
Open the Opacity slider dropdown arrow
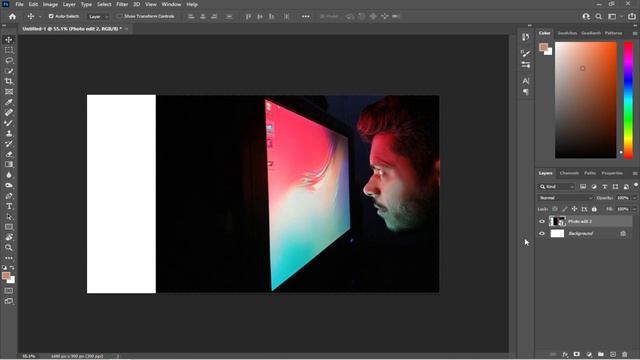click(x=634, y=198)
